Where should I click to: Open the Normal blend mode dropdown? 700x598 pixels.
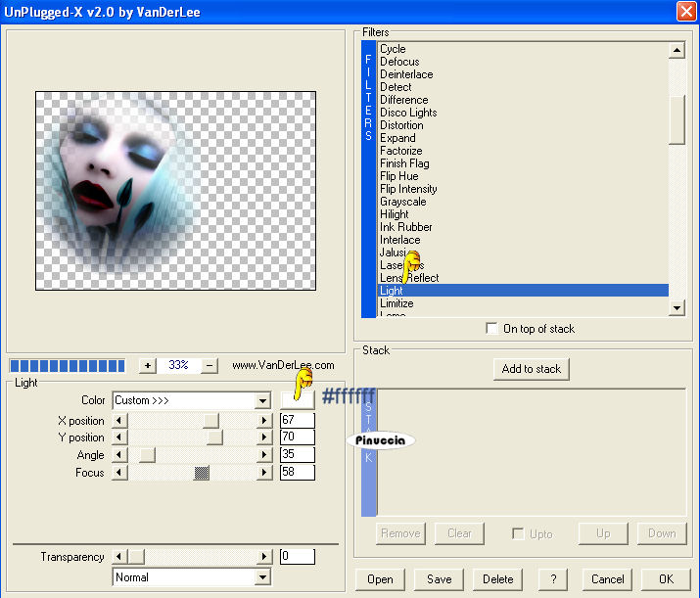(263, 577)
